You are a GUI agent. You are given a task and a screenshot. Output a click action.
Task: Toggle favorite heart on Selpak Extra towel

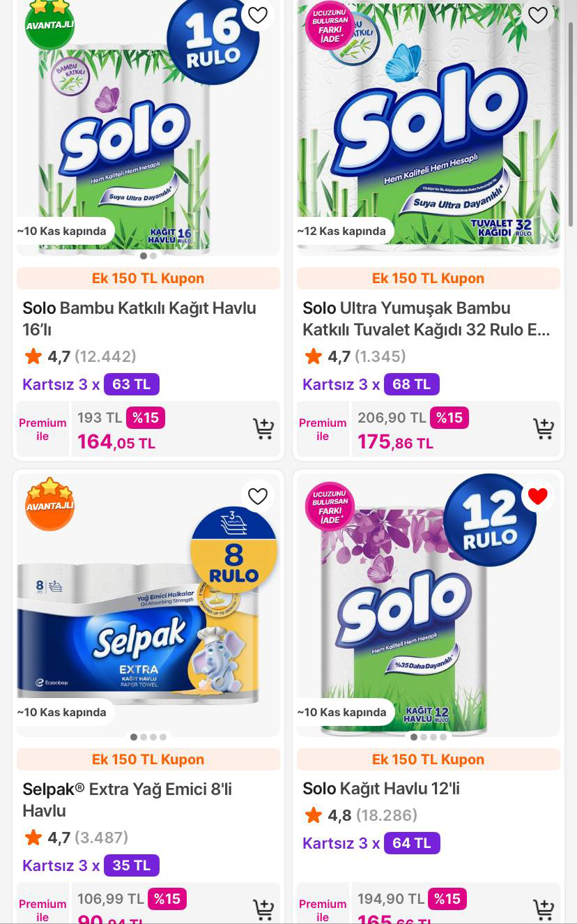(258, 496)
